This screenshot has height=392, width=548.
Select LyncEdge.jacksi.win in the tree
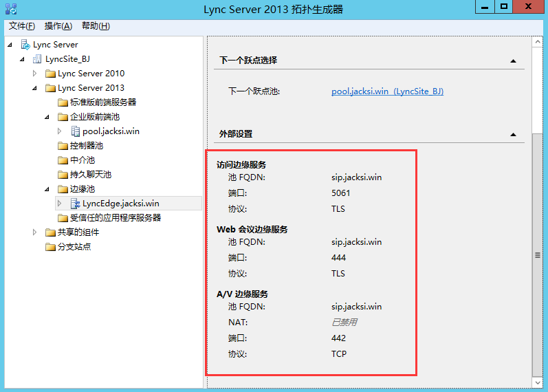click(x=121, y=204)
